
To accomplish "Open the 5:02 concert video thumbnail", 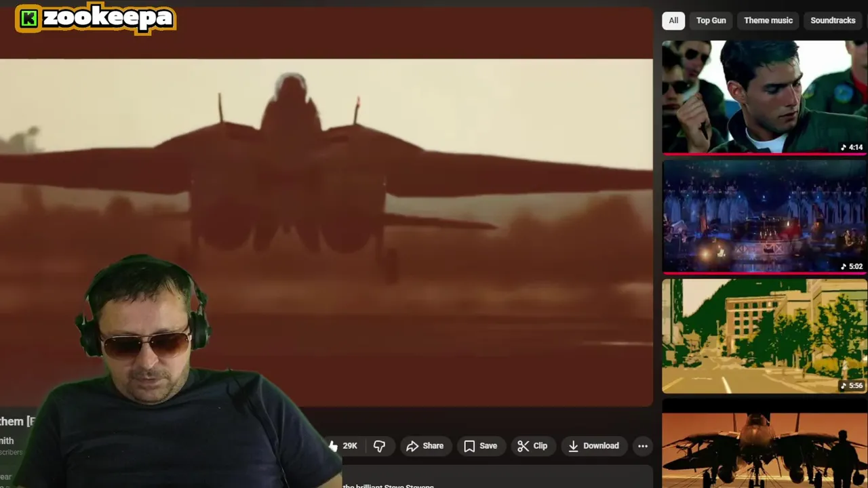I will pyautogui.click(x=765, y=216).
